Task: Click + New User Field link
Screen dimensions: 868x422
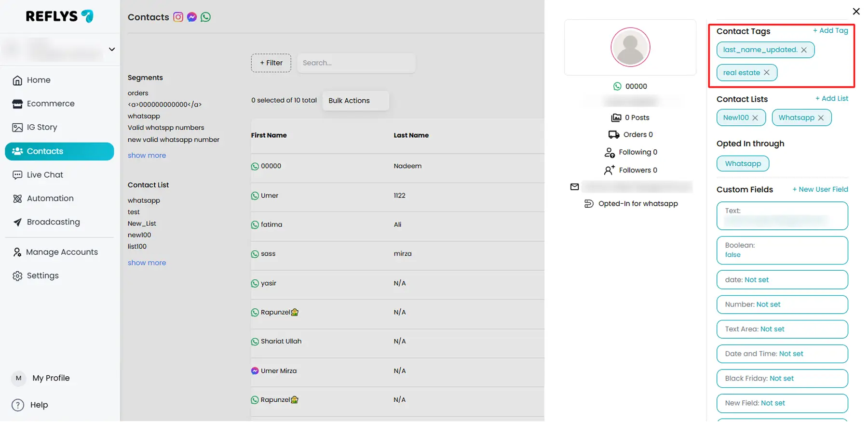Action: click(x=820, y=189)
